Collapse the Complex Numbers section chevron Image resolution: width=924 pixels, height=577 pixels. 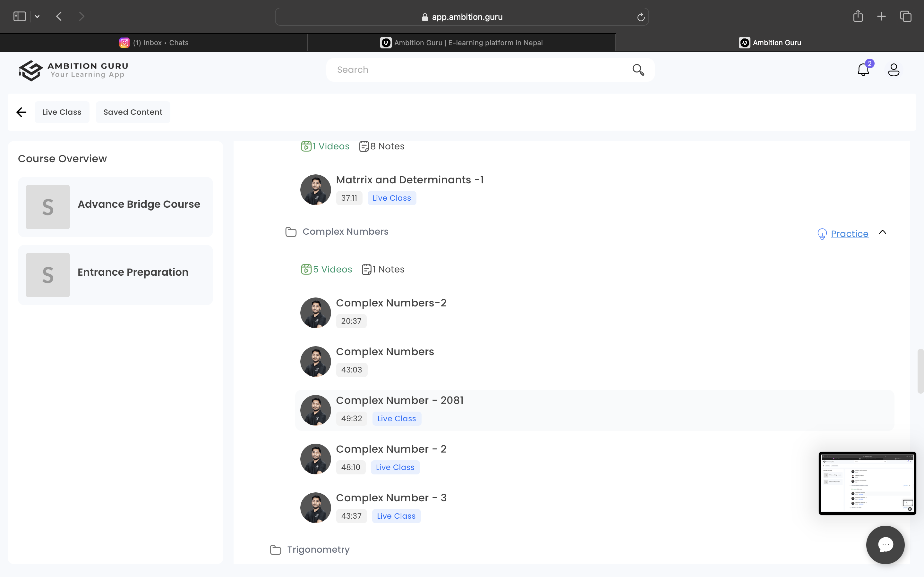[x=882, y=232]
